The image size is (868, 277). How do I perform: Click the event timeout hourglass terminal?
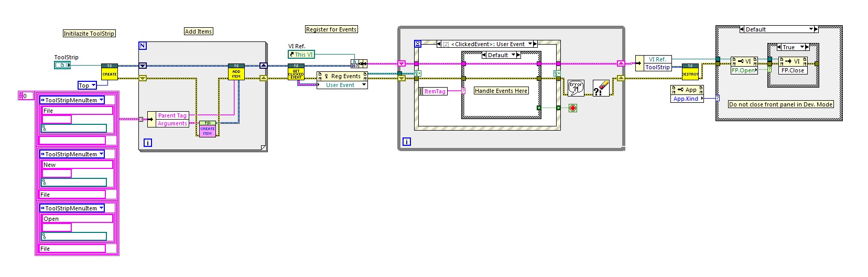[x=418, y=44]
